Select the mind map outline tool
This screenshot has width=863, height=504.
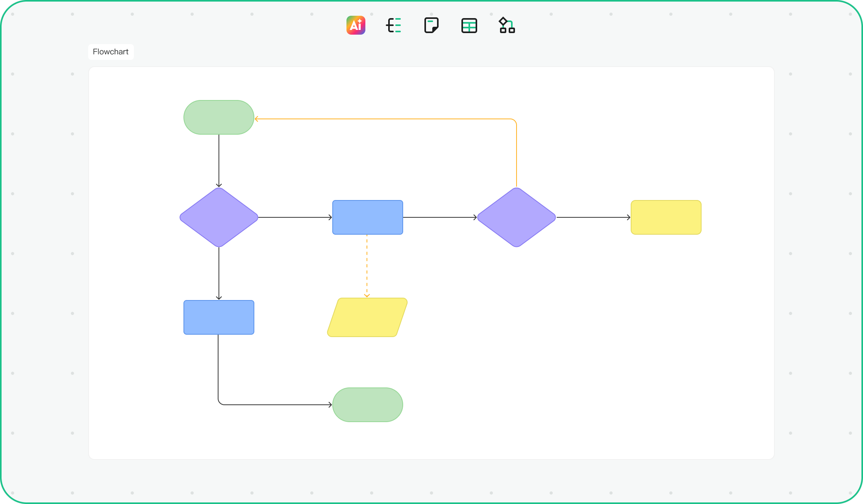tap(394, 25)
